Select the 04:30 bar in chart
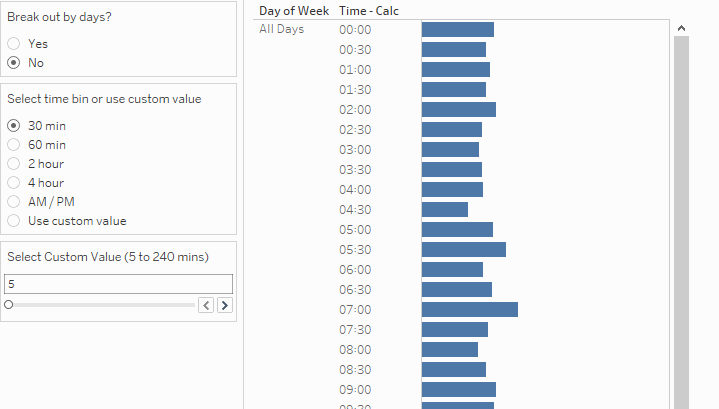This screenshot has height=409, width=719. 444,210
